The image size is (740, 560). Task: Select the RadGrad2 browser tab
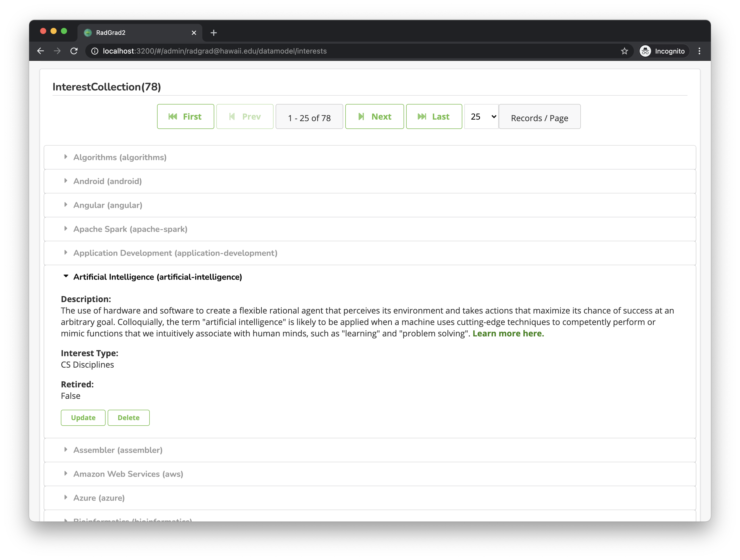click(x=140, y=32)
